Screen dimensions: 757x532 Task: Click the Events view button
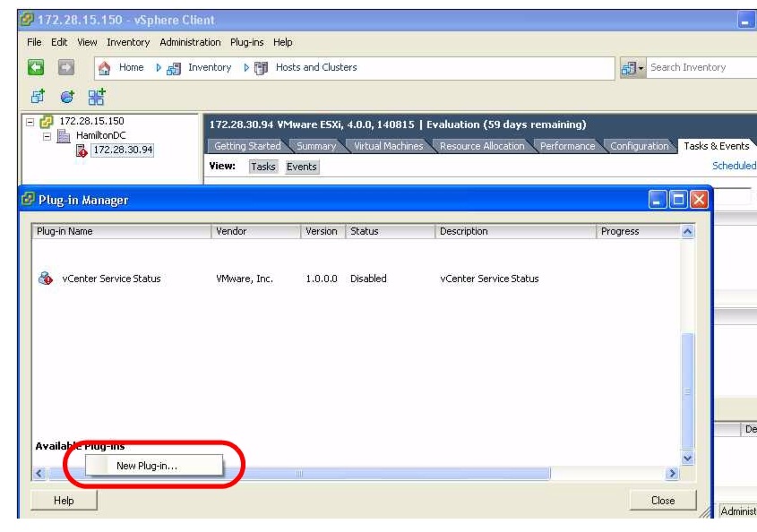tap(302, 167)
